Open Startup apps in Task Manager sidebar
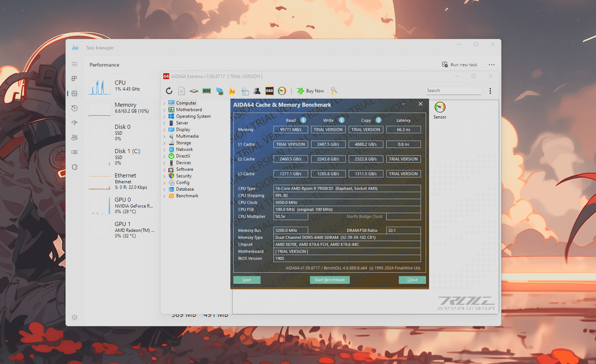 [74, 123]
